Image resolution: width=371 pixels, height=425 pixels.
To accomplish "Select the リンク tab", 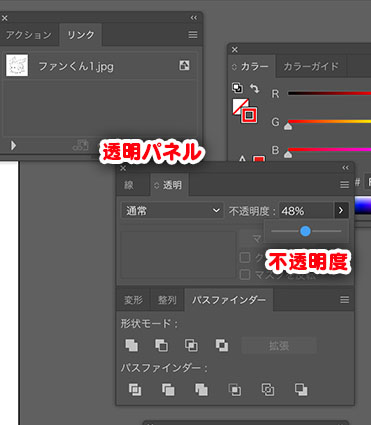I will pos(81,35).
